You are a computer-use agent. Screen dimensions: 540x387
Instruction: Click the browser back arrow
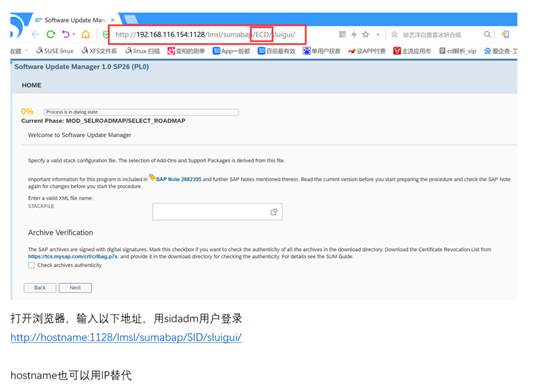pyautogui.click(x=35, y=34)
